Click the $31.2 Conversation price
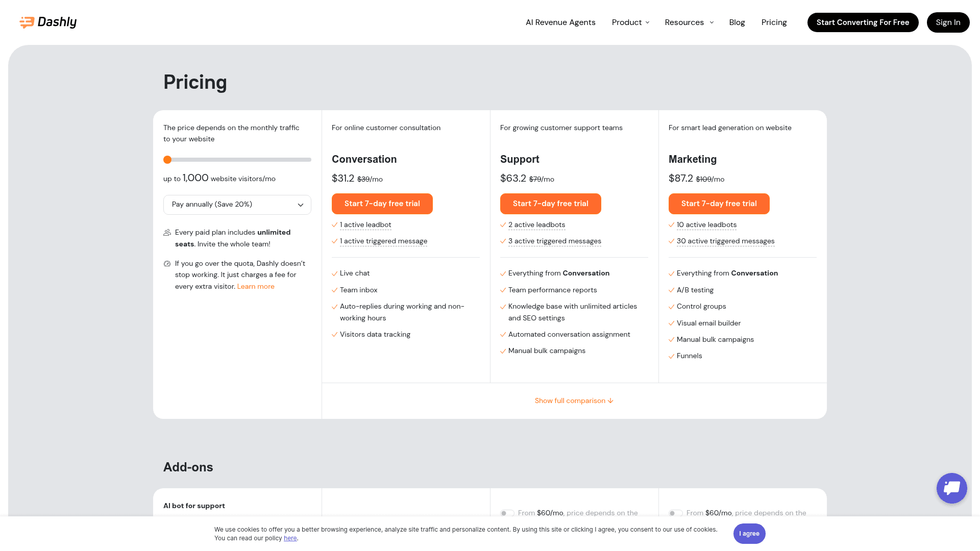The width and height of the screenshot is (980, 551). coord(343,179)
